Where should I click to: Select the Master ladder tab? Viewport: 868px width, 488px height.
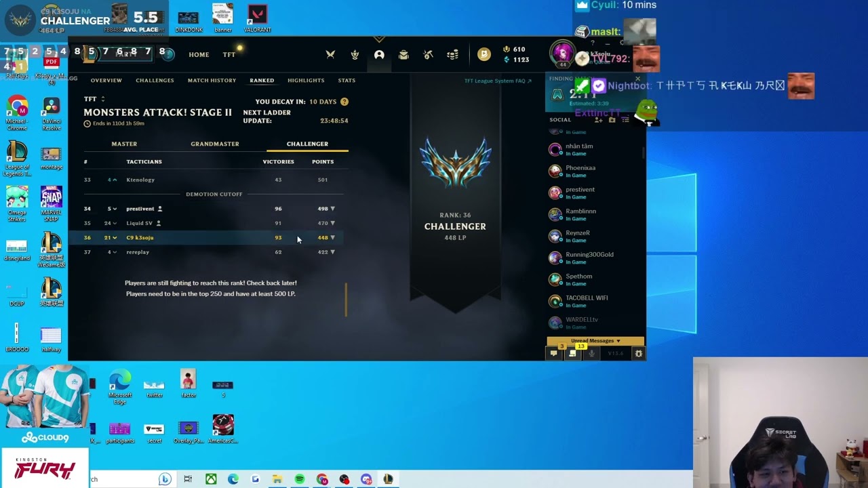(124, 144)
